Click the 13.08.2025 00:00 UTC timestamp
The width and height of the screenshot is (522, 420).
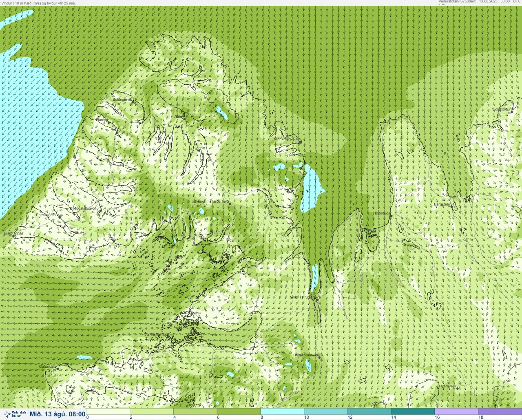[x=500, y=2]
